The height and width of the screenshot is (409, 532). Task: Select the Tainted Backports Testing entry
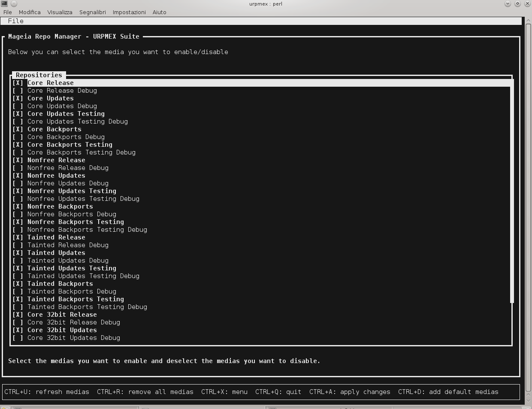click(76, 299)
